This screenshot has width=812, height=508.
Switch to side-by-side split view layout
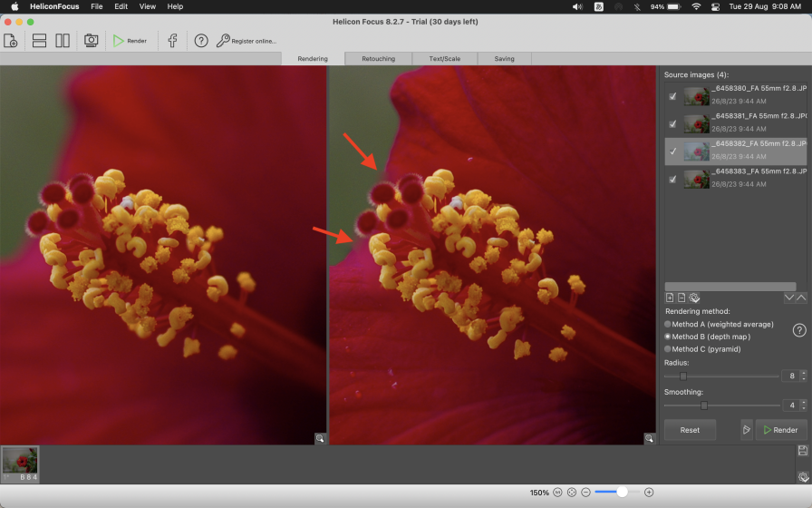(x=63, y=41)
